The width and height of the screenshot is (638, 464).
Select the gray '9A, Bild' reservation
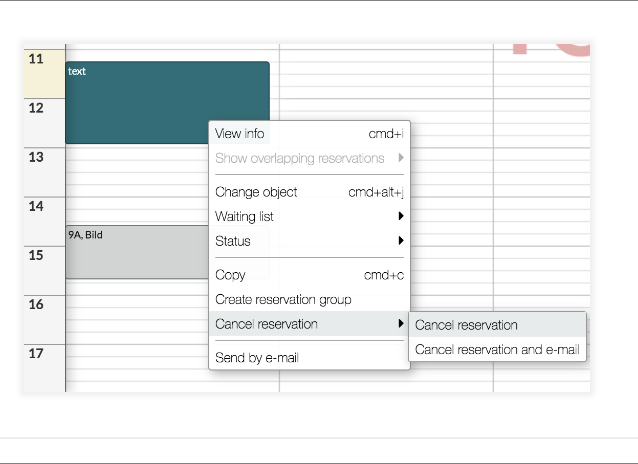138,252
